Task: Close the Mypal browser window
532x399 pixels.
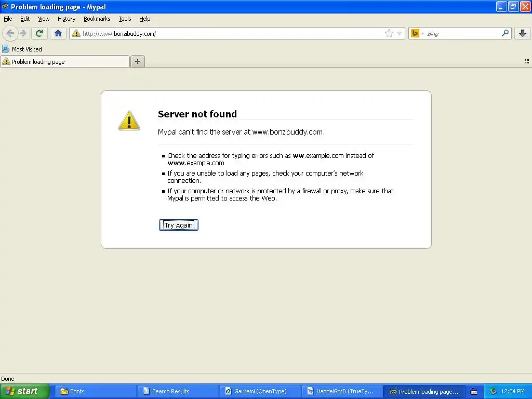Action: 525,6
